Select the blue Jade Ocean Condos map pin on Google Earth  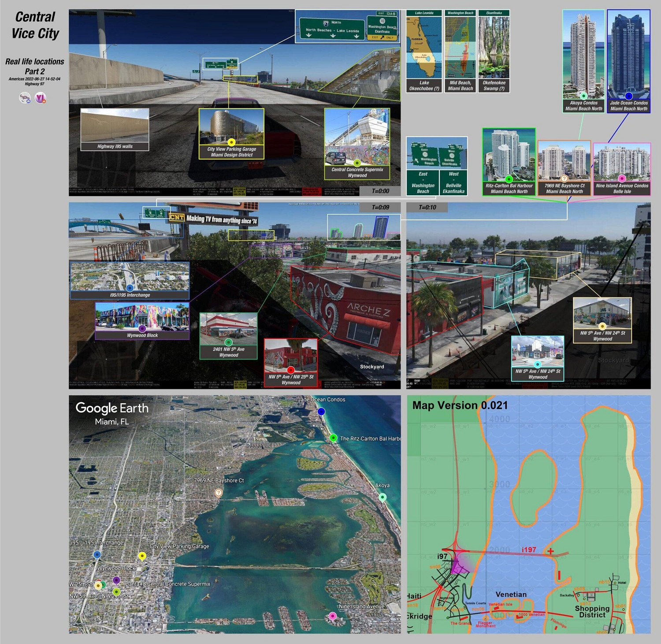321,411
